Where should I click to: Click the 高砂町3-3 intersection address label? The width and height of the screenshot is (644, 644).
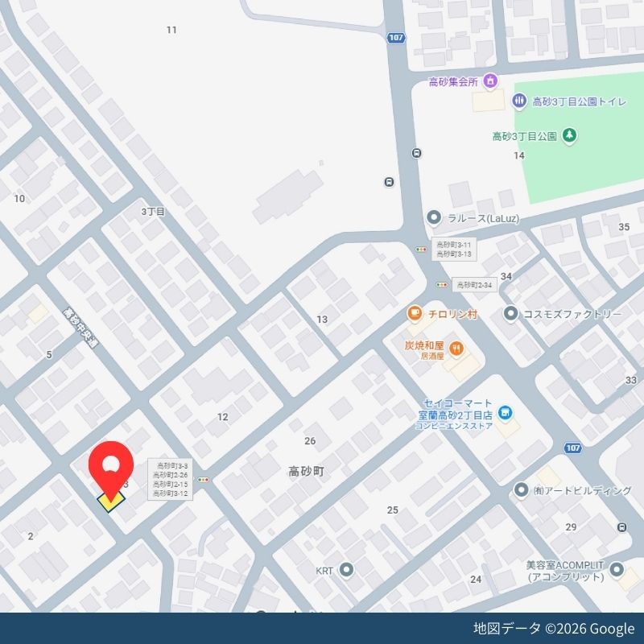click(x=171, y=479)
